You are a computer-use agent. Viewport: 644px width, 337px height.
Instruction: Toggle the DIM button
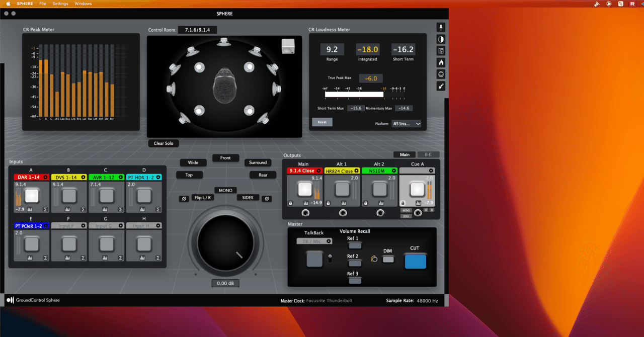click(388, 260)
